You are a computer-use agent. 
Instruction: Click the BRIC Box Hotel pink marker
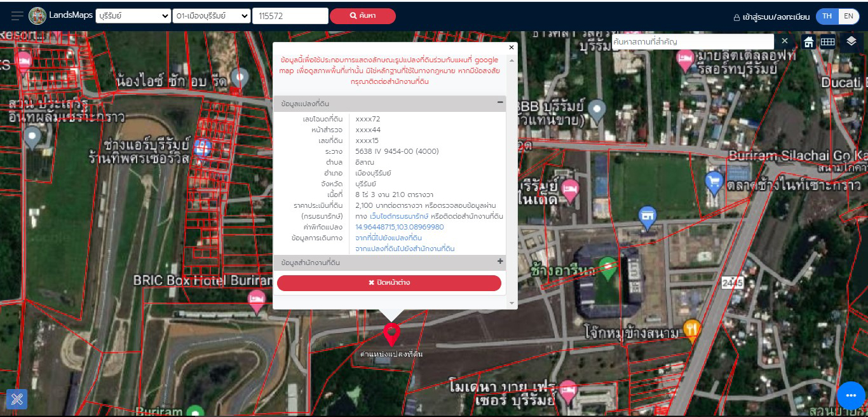point(257,300)
